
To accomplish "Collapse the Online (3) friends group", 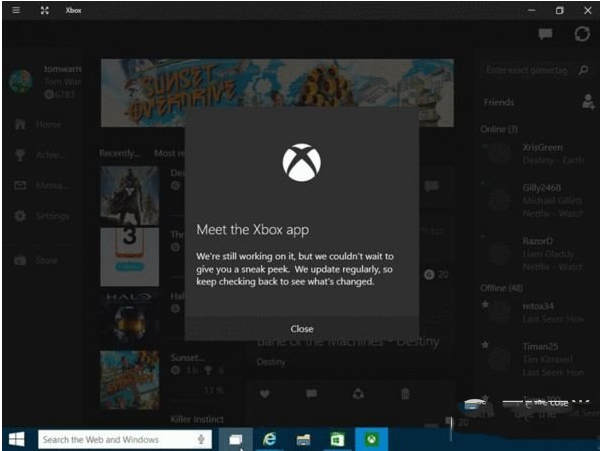I will pos(500,128).
